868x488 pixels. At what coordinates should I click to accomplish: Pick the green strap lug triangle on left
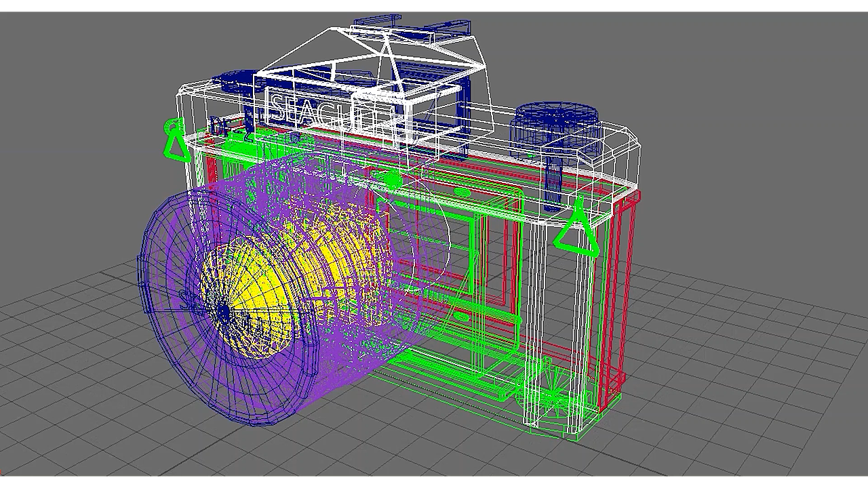pos(177,141)
